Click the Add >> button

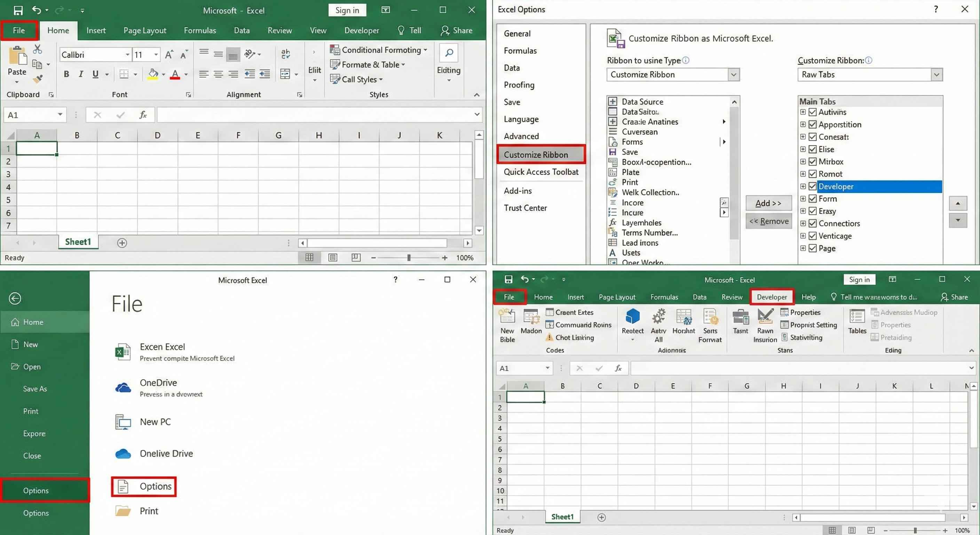click(x=768, y=203)
